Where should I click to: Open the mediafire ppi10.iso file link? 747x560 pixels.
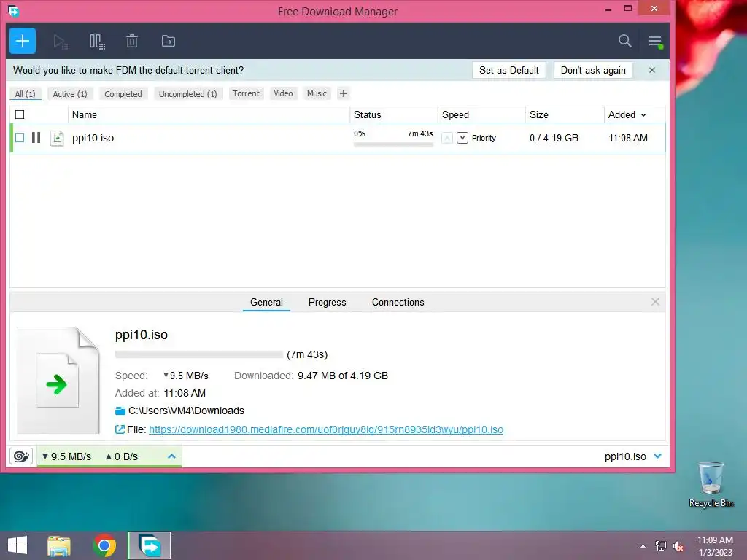326,429
